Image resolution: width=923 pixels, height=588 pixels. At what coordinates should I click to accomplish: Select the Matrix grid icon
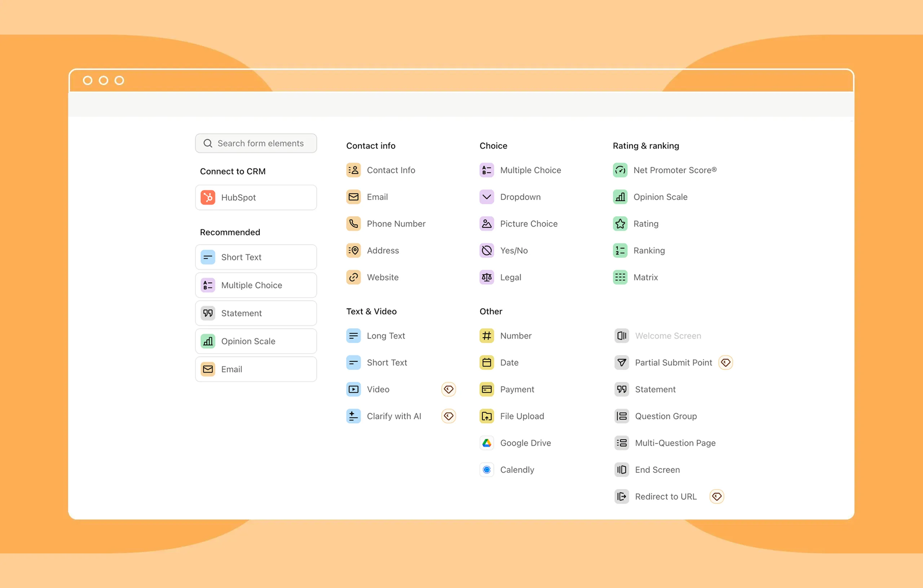click(620, 277)
